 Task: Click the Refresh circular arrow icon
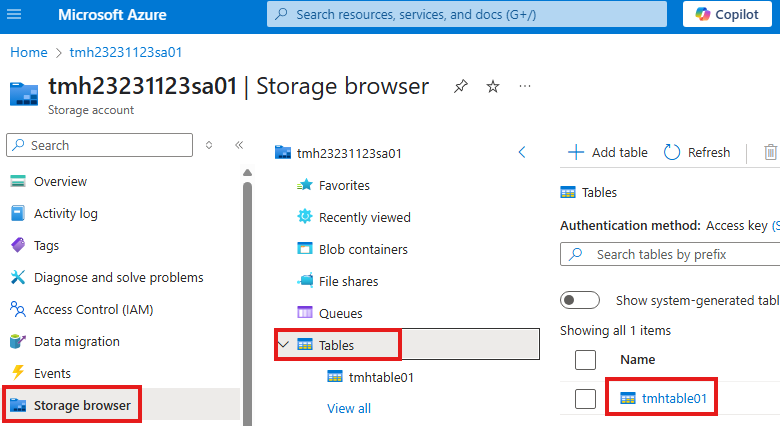(x=672, y=152)
